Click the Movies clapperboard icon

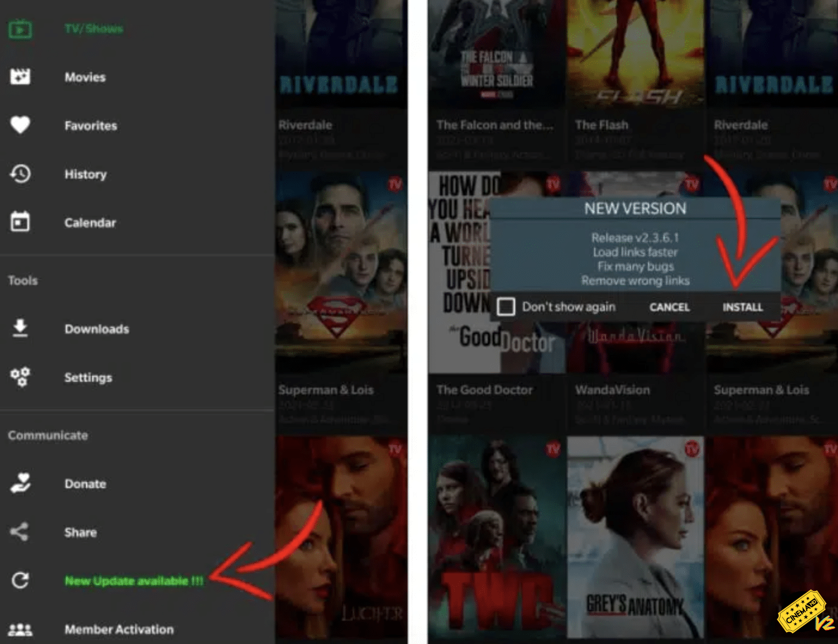[20, 77]
